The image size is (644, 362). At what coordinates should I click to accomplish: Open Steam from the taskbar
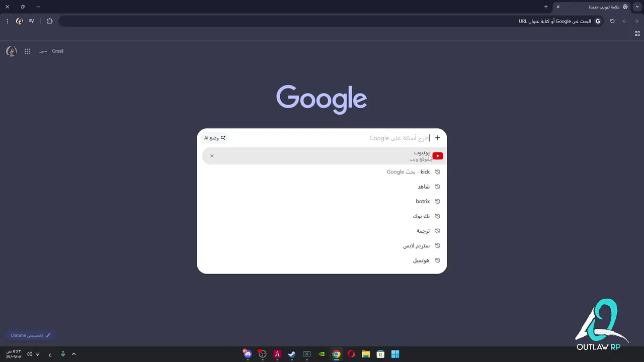point(292,354)
